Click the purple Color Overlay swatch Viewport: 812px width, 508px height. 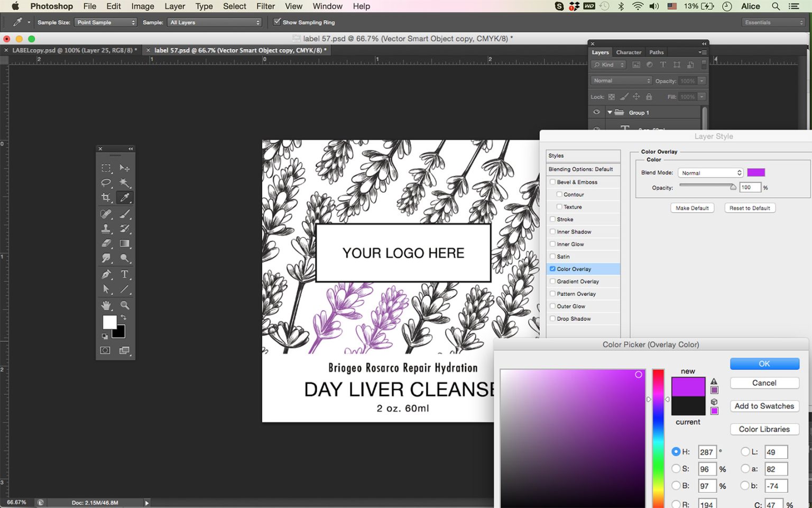click(756, 173)
